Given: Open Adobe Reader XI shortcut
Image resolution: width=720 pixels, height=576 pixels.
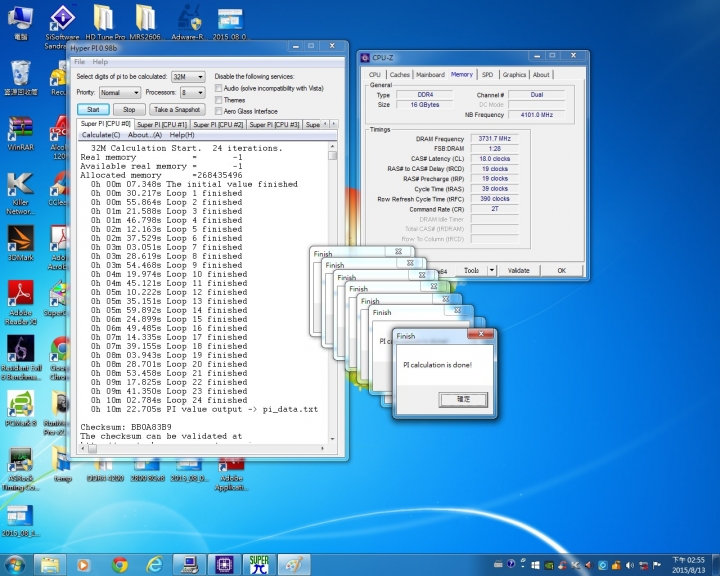Looking at the screenshot, I should click(21, 303).
